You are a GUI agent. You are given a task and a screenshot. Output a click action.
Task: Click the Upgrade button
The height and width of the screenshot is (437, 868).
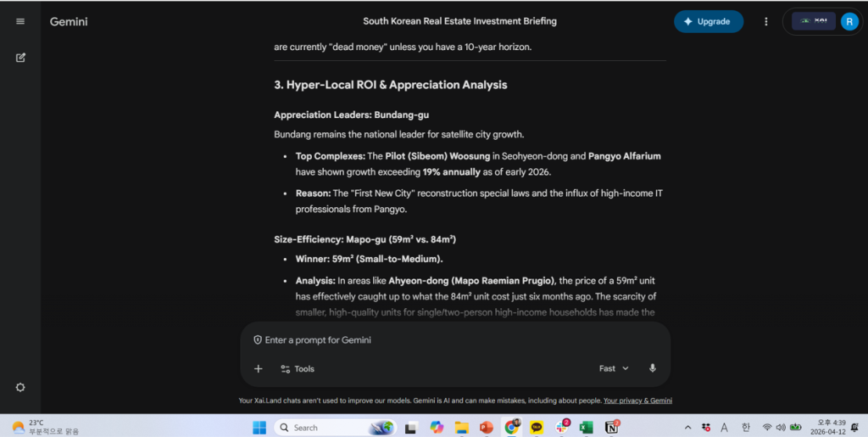pyautogui.click(x=708, y=21)
